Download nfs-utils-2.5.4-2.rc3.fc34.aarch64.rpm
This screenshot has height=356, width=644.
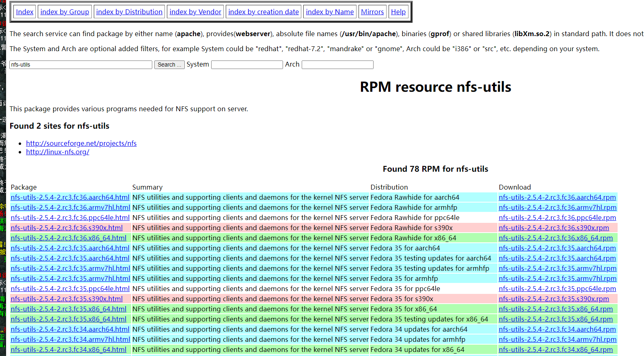[x=558, y=329]
